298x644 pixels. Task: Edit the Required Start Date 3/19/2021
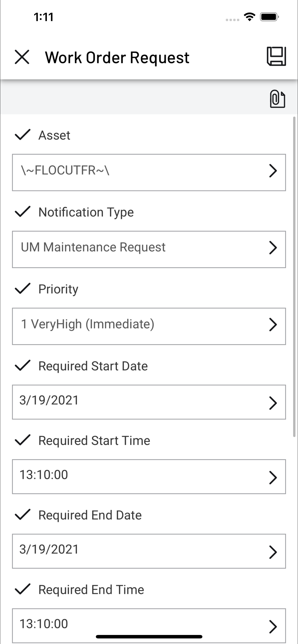pos(149,402)
